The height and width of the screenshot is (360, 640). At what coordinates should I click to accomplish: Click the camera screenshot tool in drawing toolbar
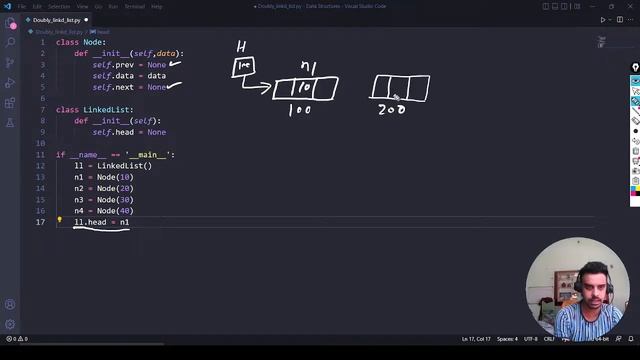(x=635, y=171)
